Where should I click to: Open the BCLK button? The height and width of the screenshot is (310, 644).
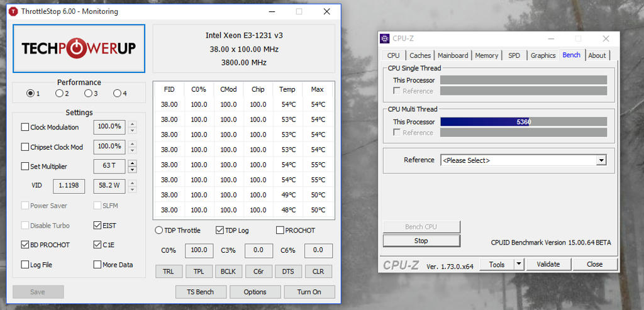[228, 272]
